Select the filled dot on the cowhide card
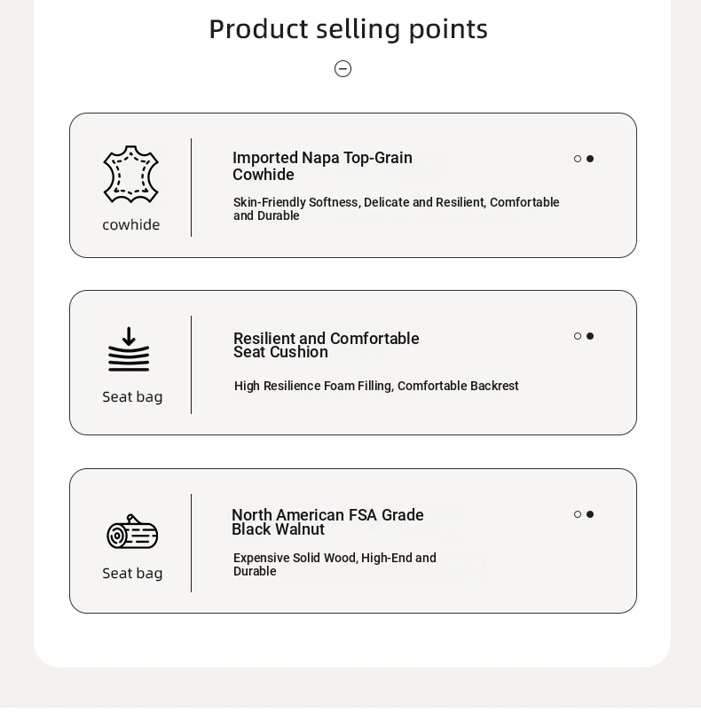The width and height of the screenshot is (701, 728). coord(590,159)
